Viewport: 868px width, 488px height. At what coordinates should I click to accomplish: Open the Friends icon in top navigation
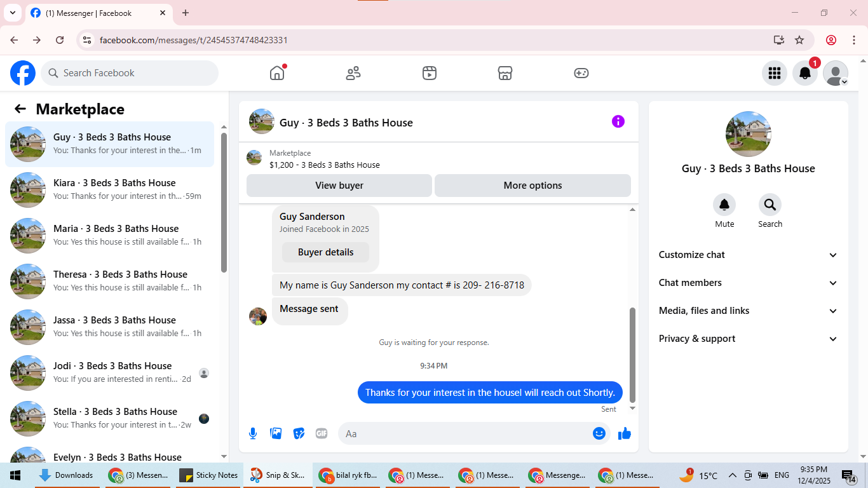(353, 73)
